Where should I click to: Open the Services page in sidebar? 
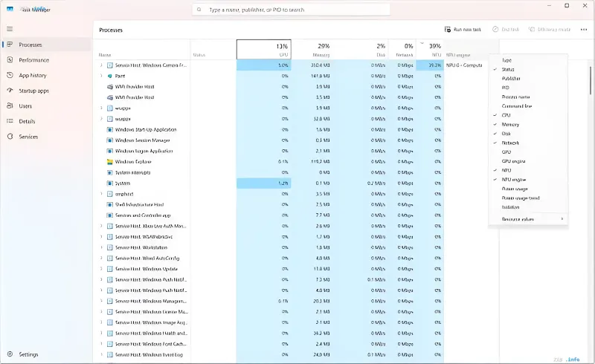point(46,137)
